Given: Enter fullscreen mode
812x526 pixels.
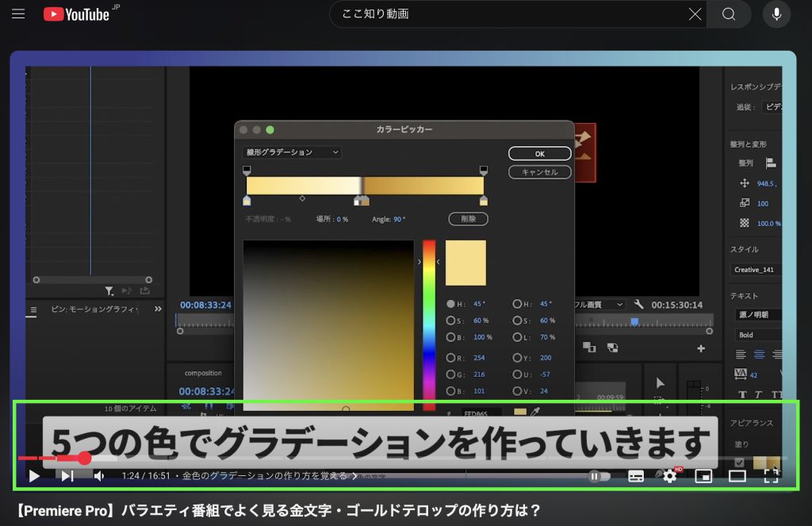Looking at the screenshot, I should 771,476.
